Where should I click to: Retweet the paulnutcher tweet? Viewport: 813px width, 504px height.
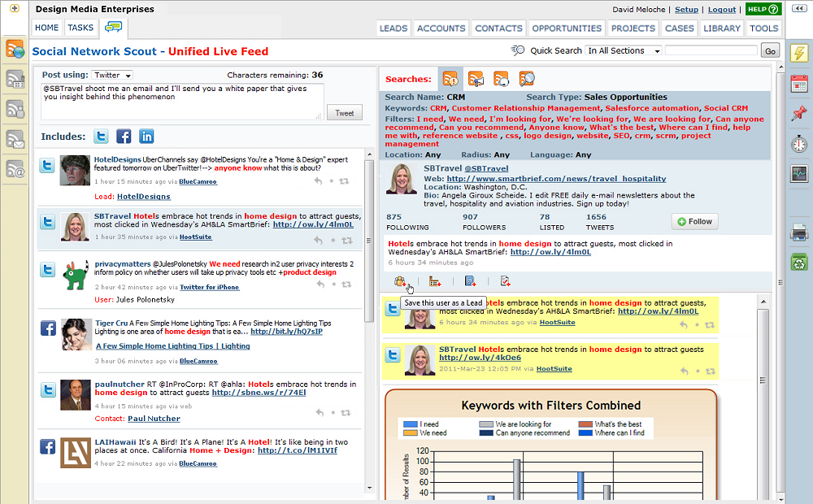pyautogui.click(x=346, y=413)
